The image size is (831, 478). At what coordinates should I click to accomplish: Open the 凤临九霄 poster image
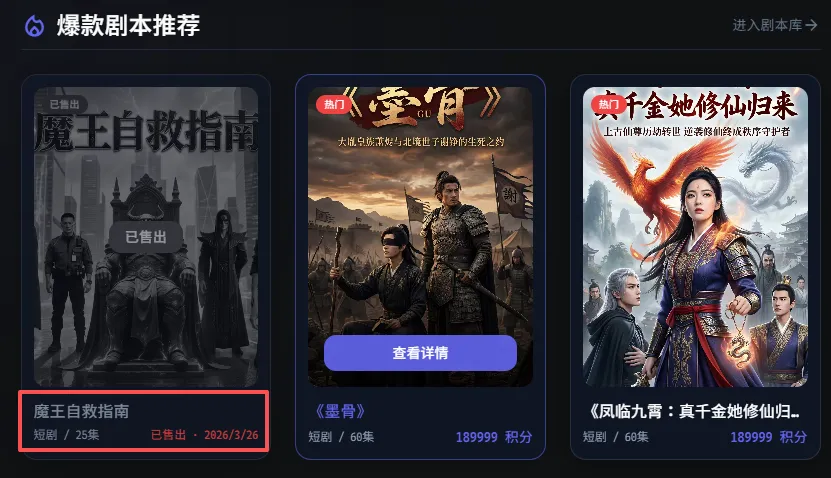point(695,237)
